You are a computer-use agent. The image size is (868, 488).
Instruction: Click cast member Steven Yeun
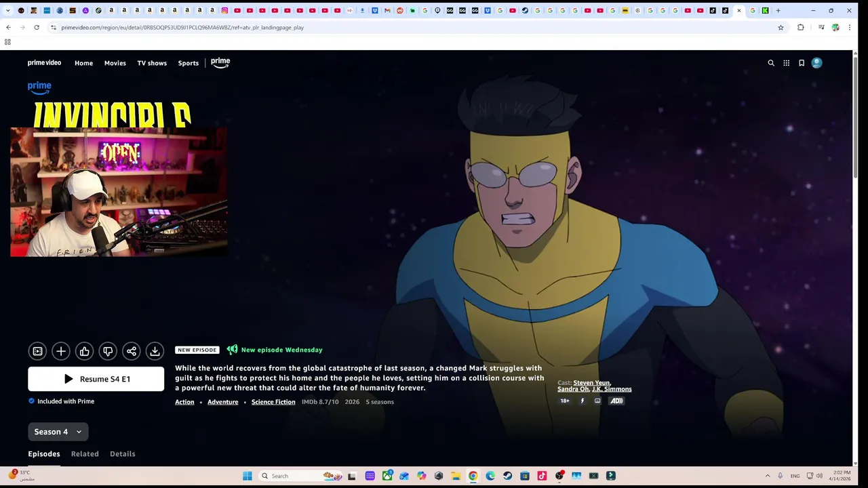coord(592,383)
